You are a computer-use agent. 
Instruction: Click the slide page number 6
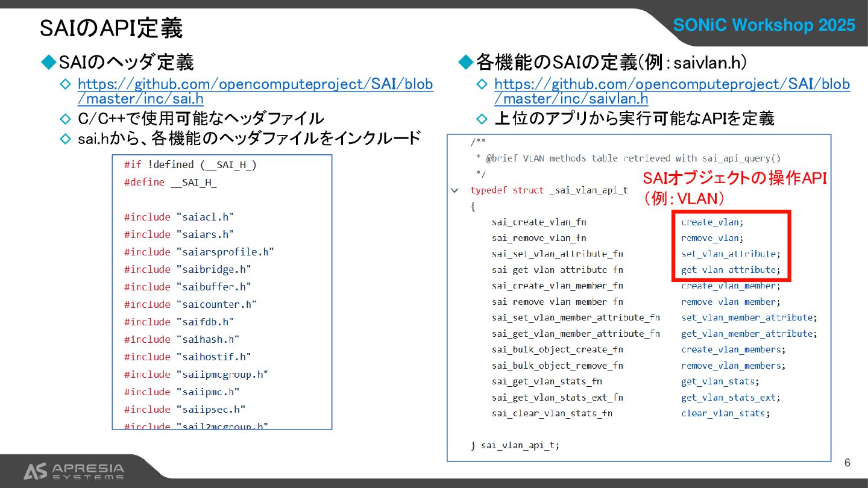(848, 463)
